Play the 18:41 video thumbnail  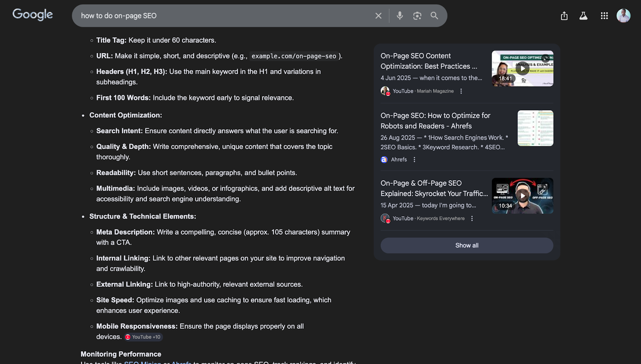pos(522,68)
